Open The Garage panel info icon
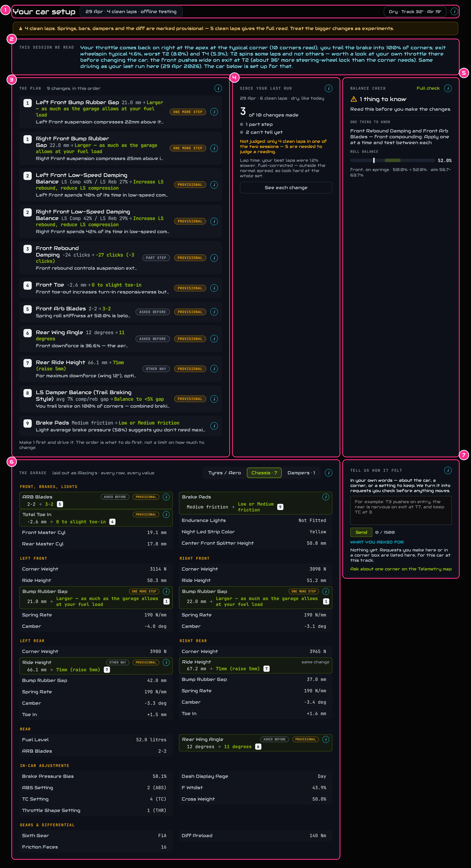 pyautogui.click(x=328, y=473)
